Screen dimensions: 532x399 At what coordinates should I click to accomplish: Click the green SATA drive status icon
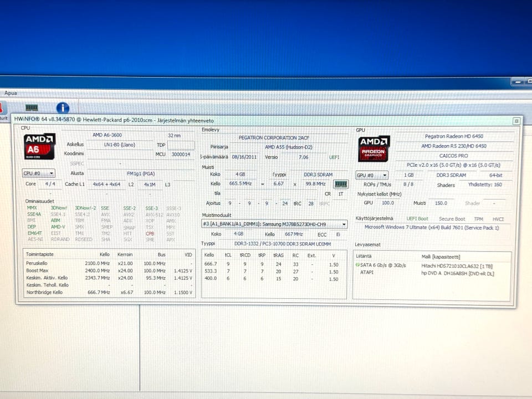(x=357, y=265)
